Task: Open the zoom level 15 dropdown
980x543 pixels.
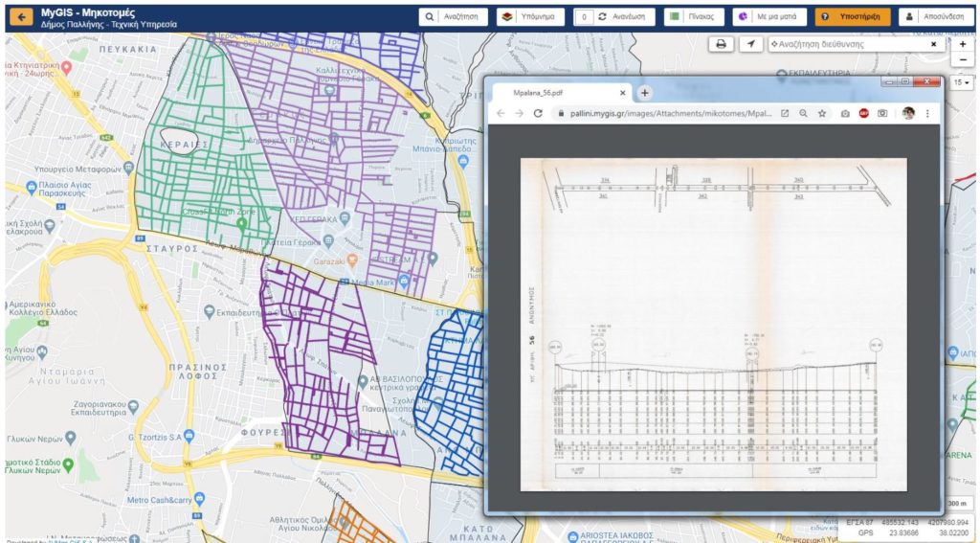Action: (962, 83)
